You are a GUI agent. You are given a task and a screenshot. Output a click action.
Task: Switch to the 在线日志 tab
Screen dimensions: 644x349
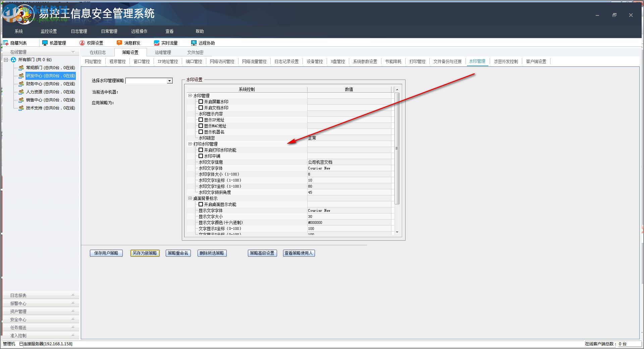click(x=98, y=52)
